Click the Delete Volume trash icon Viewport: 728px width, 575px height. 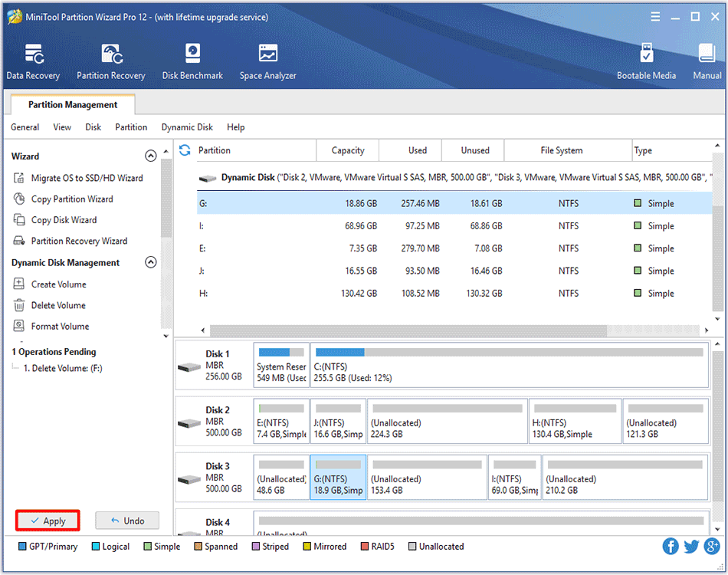click(x=19, y=305)
